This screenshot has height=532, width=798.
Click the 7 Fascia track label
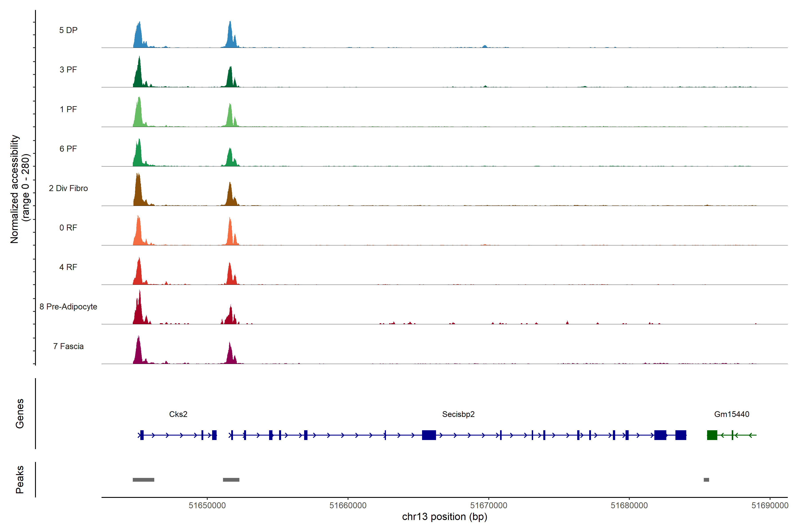point(68,346)
